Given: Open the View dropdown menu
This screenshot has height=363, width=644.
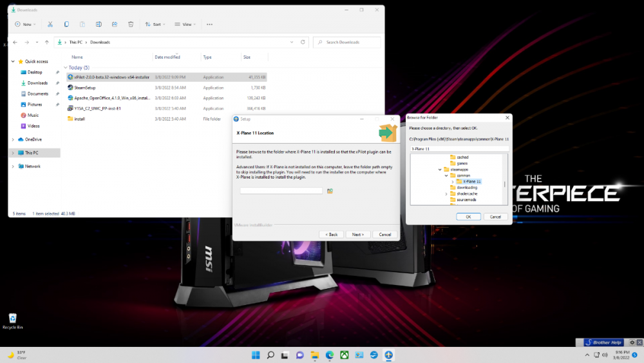Looking at the screenshot, I should (x=185, y=25).
